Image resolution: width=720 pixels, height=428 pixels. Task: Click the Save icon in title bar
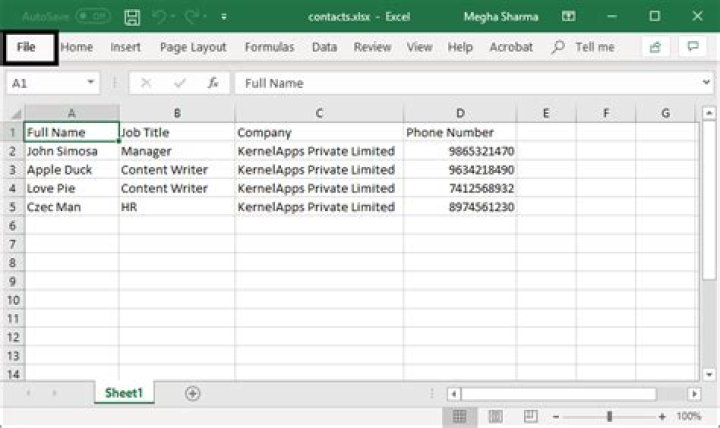coord(132,17)
